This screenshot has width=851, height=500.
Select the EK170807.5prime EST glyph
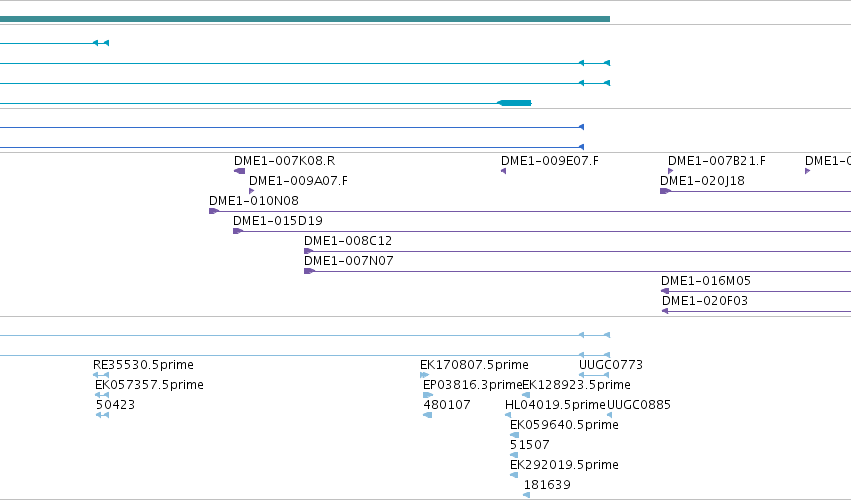424,375
